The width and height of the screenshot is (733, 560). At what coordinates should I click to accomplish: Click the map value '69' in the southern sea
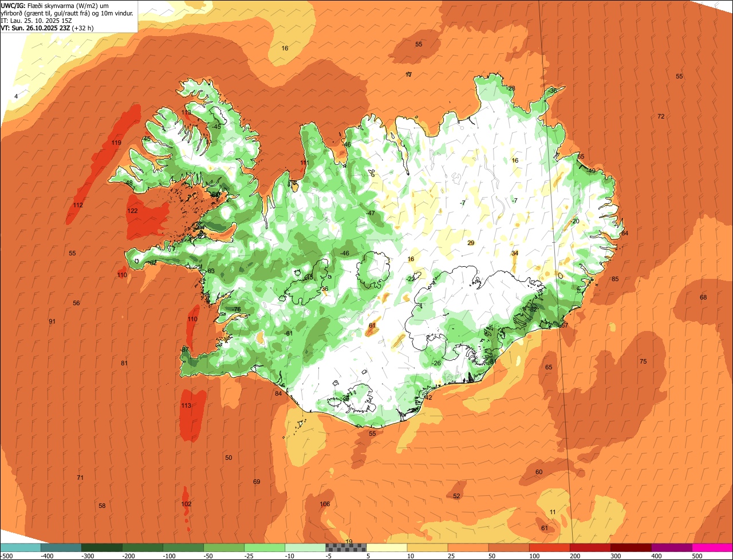pos(257,482)
